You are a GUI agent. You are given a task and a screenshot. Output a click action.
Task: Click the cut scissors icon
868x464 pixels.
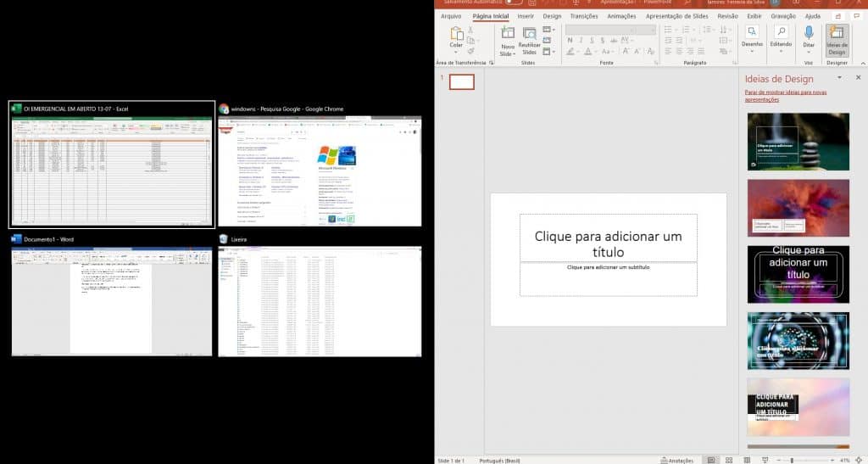pos(470,30)
